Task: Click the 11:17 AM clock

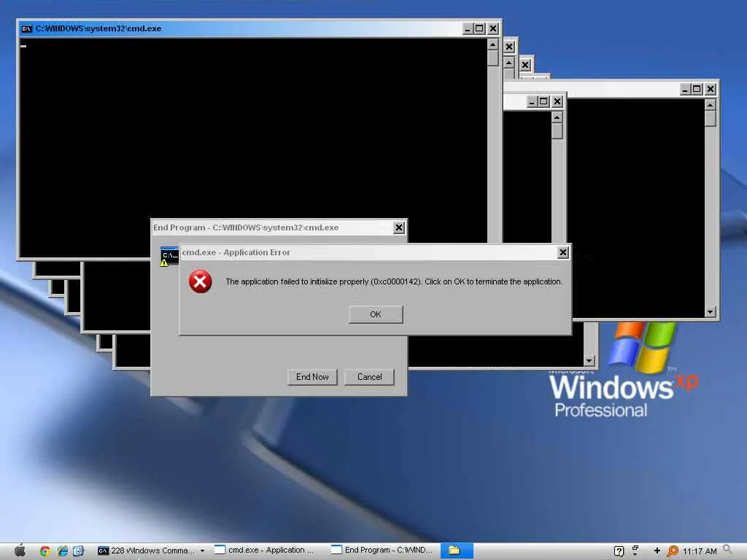Action: coord(700,551)
